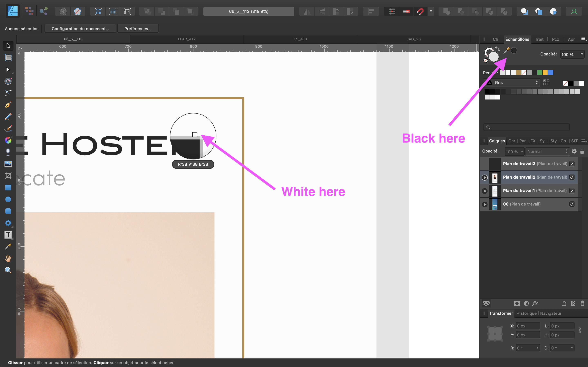This screenshot has height=367, width=588.
Task: Uncheck Plan de travail1 visibility checkbox
Action: 572,191
